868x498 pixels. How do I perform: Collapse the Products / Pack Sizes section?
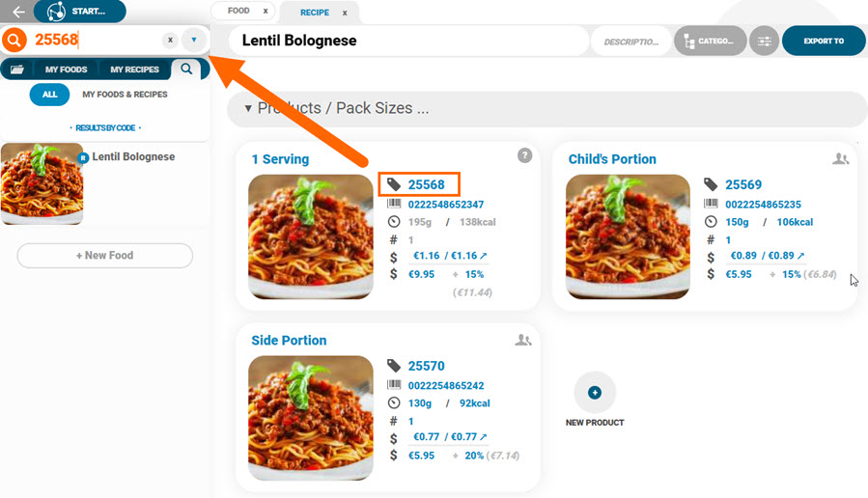(x=248, y=108)
